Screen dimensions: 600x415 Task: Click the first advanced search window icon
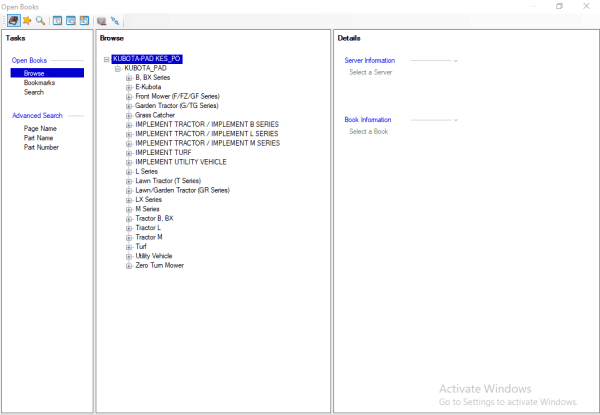click(x=57, y=20)
